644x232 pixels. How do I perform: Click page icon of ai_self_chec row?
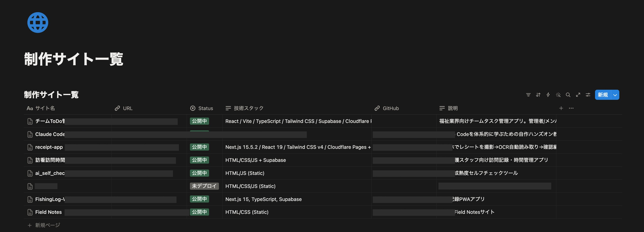(30, 174)
